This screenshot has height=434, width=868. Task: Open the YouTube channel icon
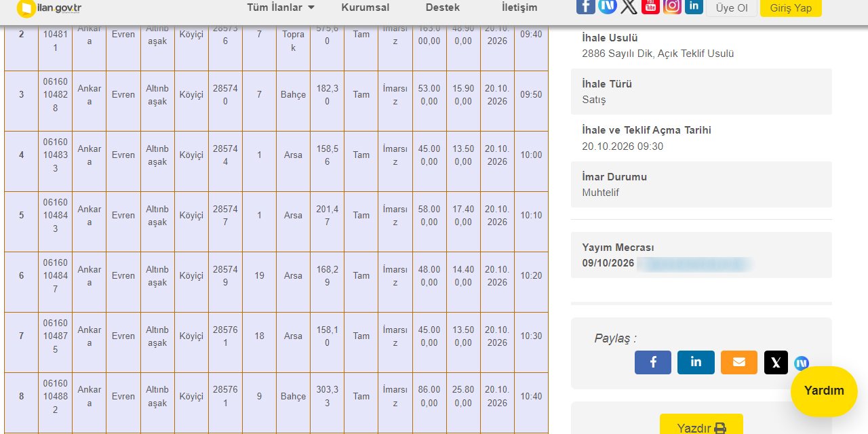tap(650, 6)
